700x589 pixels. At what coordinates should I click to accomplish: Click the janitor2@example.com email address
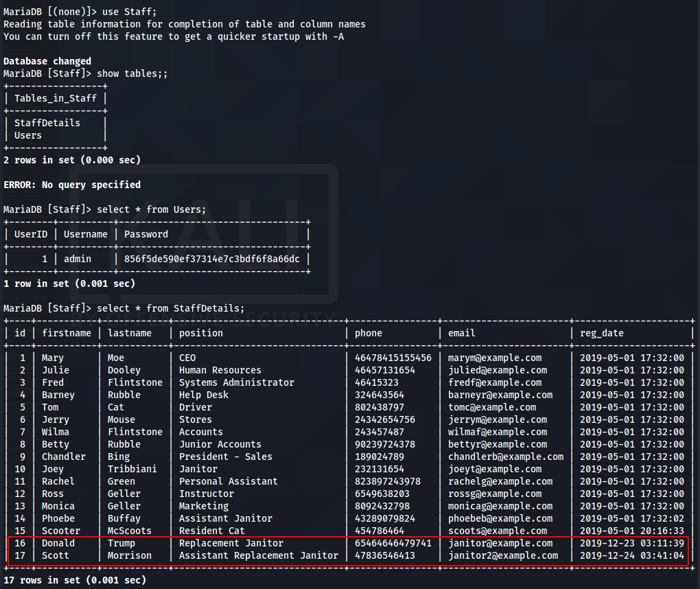point(503,555)
